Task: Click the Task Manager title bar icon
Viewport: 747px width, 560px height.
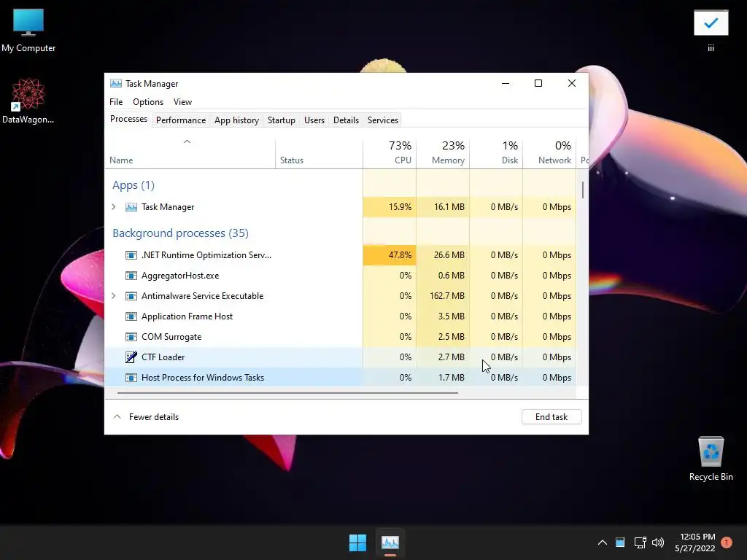Action: click(x=116, y=83)
